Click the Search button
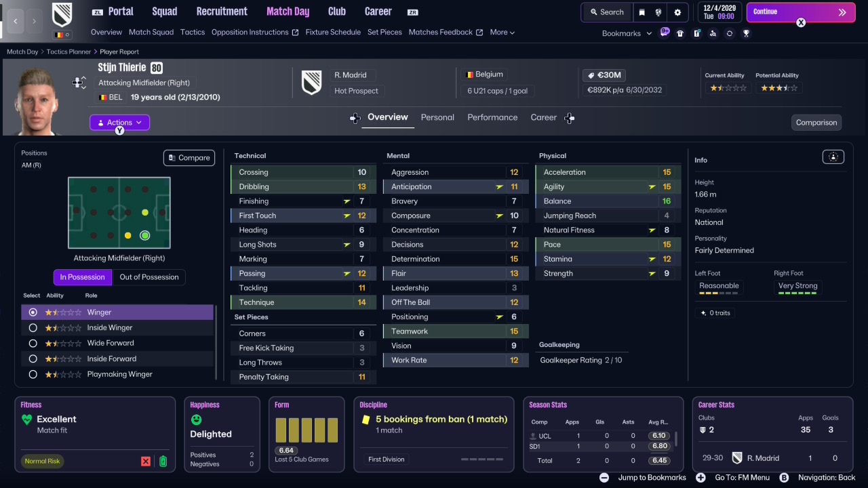 pos(606,12)
